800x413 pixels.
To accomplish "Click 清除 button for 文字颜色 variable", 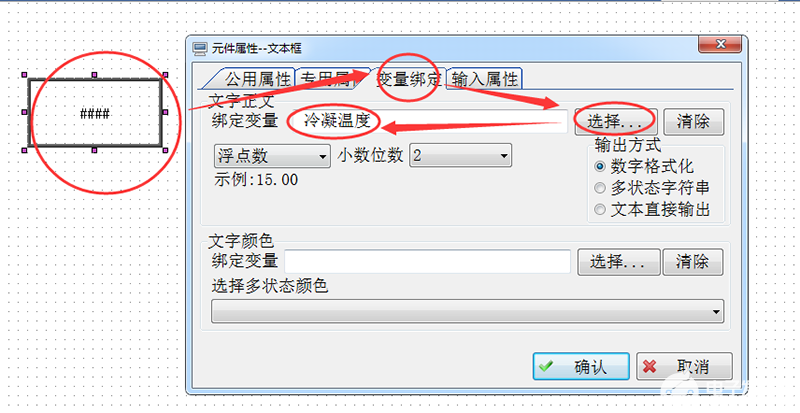I will coord(693,262).
